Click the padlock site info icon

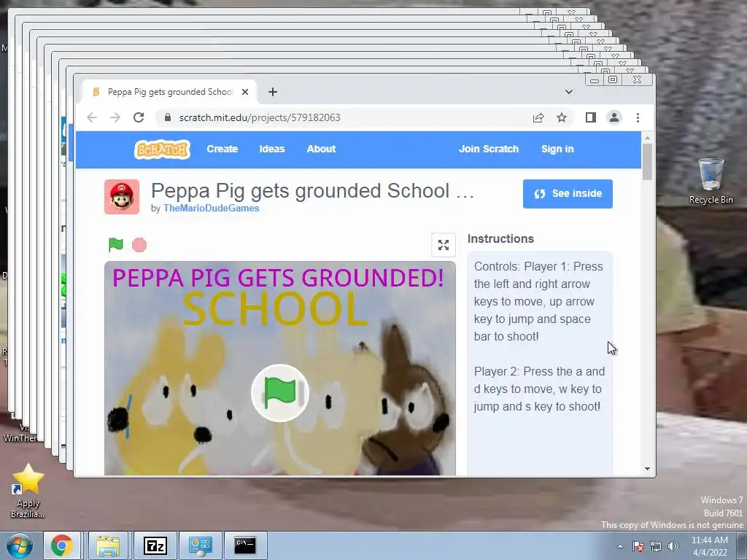click(x=168, y=117)
